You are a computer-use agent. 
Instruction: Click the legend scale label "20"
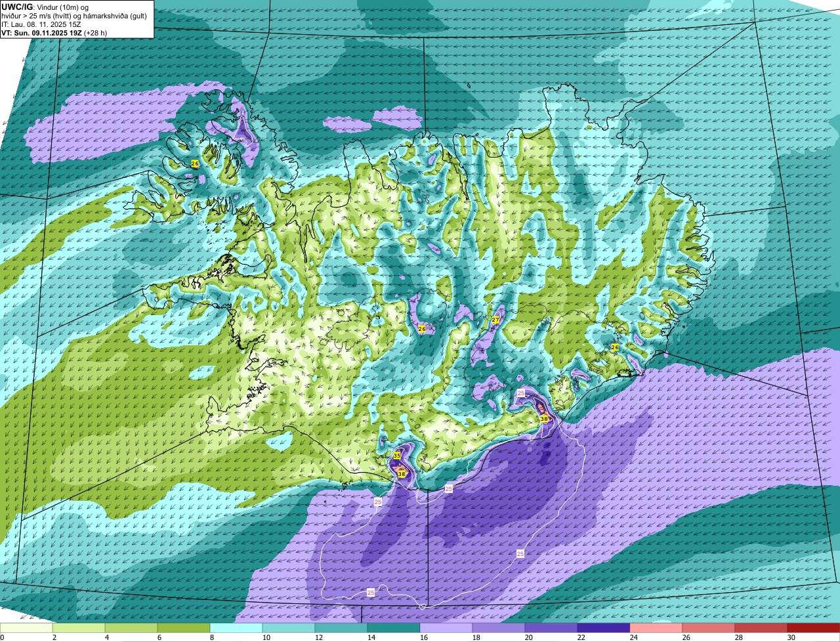[x=528, y=637]
